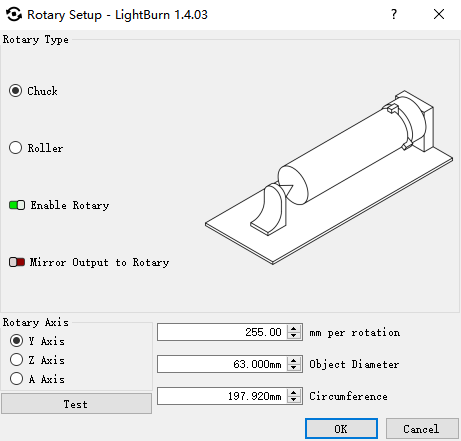The width and height of the screenshot is (461, 441).
Task: Increase mm per rotation with up arrow
Action: [x=294, y=328]
